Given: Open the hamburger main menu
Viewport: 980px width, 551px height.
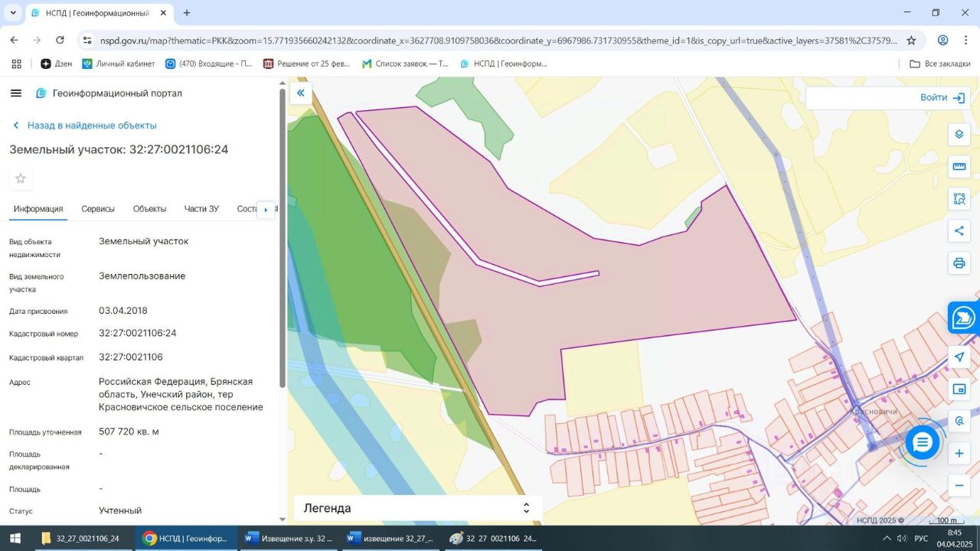Looking at the screenshot, I should click(x=16, y=93).
